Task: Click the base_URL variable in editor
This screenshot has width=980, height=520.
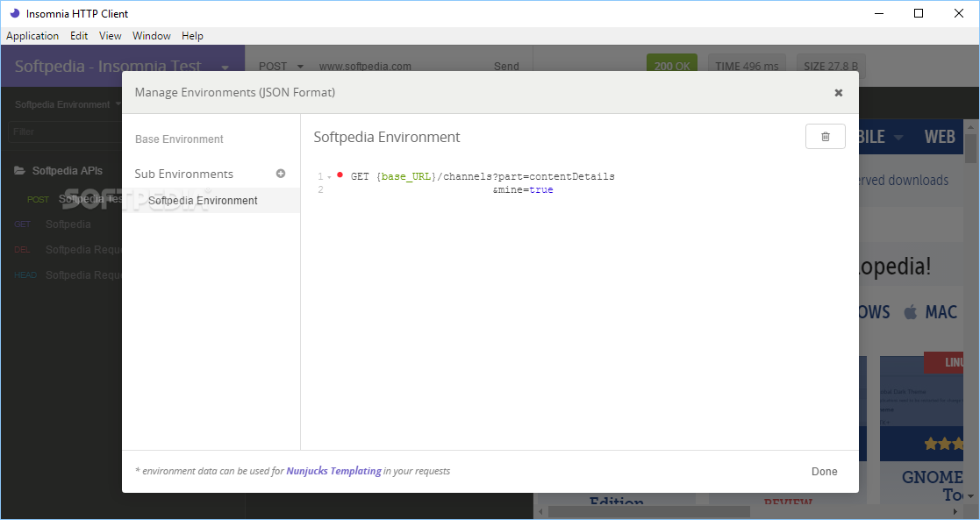Action: tap(405, 176)
